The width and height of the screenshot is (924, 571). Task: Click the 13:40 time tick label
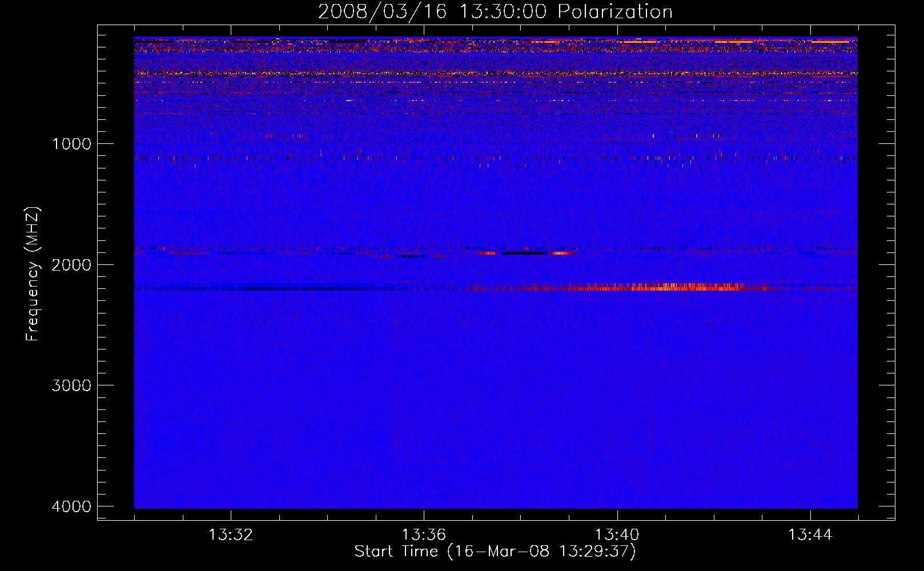(x=617, y=535)
